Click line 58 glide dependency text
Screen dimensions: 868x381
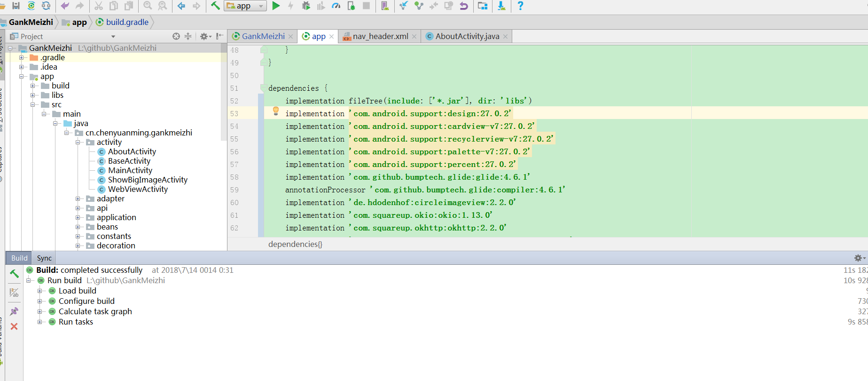tap(407, 177)
